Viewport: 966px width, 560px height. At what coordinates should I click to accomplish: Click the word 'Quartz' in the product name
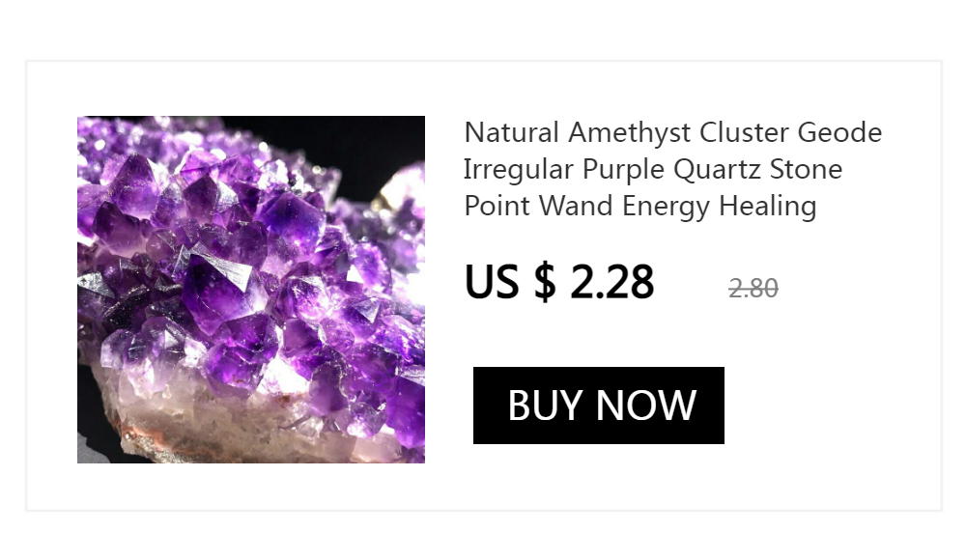[x=717, y=169]
